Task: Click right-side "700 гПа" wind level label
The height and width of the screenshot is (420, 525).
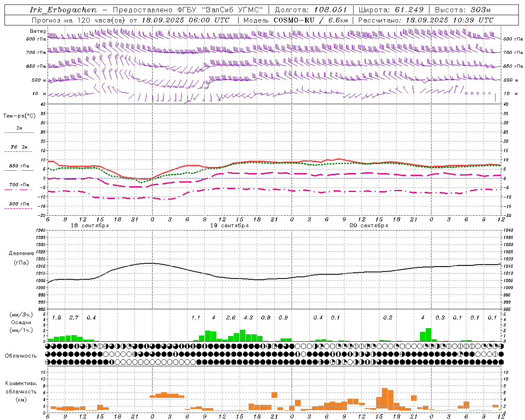Action: [513, 52]
